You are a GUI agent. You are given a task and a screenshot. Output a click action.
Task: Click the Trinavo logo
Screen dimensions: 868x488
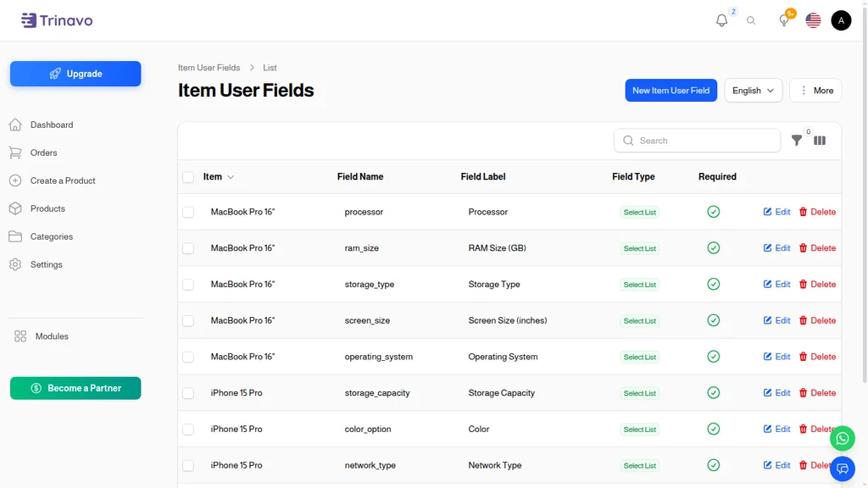pos(57,20)
